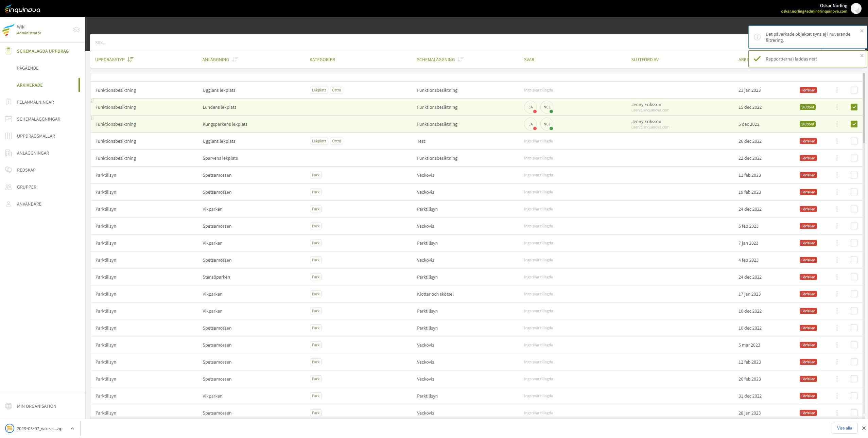Screen dimensions: 868x438
Task: Expand download options chevron for zip file
Action: point(72,428)
